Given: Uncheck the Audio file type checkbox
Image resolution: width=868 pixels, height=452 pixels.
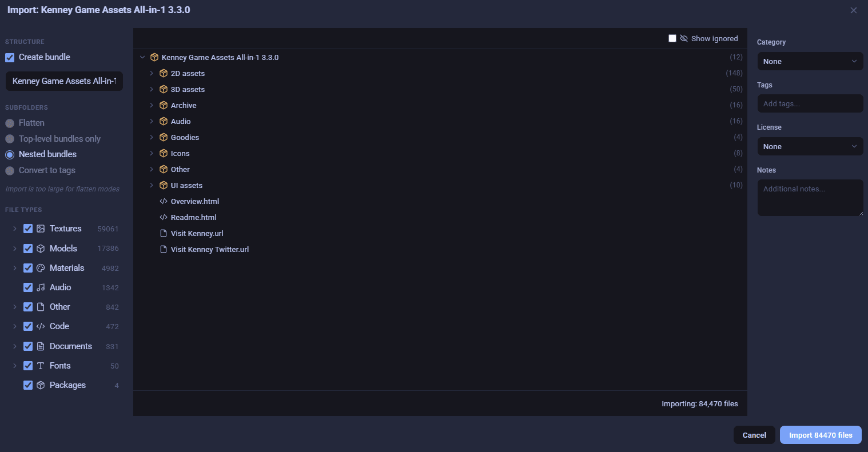Looking at the screenshot, I should [27, 287].
